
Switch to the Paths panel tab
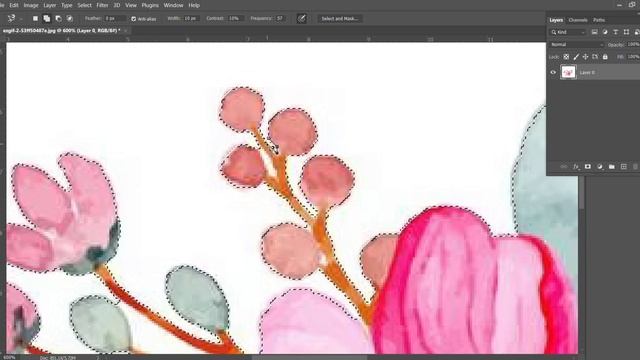coord(599,20)
